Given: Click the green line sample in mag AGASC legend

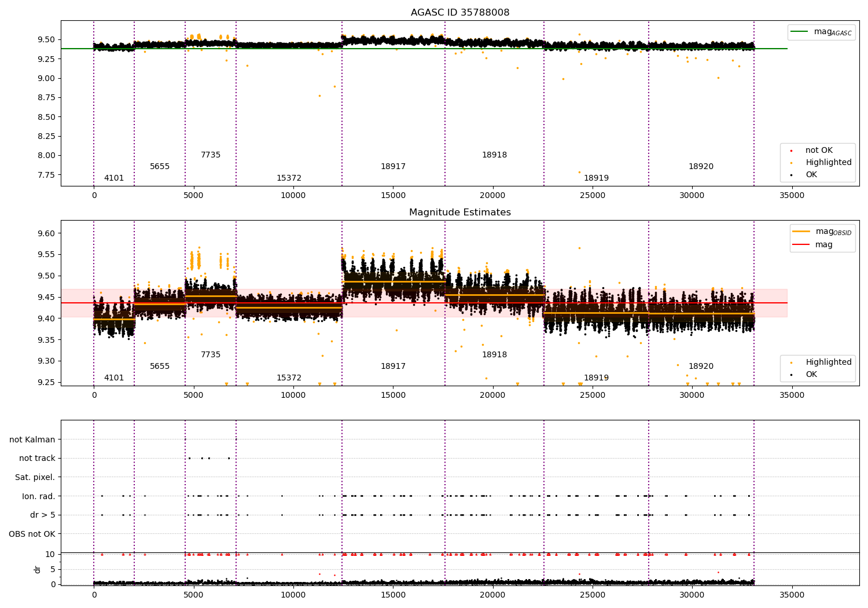Looking at the screenshot, I should [800, 32].
